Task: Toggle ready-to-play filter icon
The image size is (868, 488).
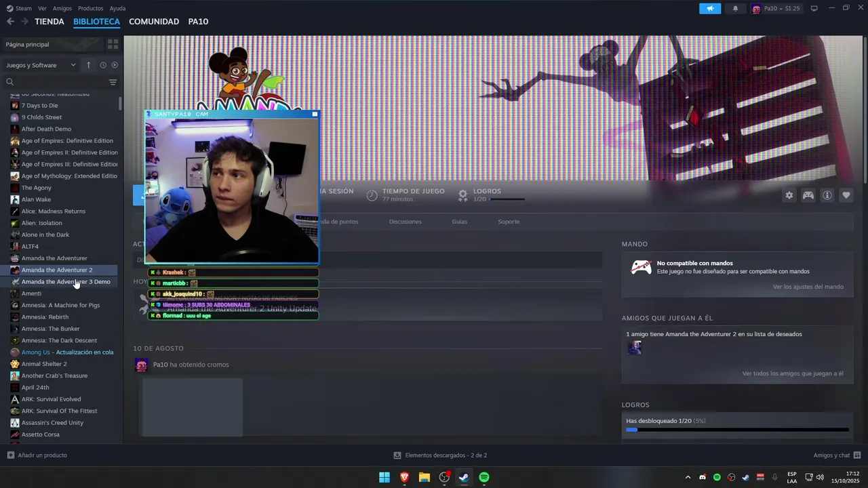Action: [x=115, y=65]
